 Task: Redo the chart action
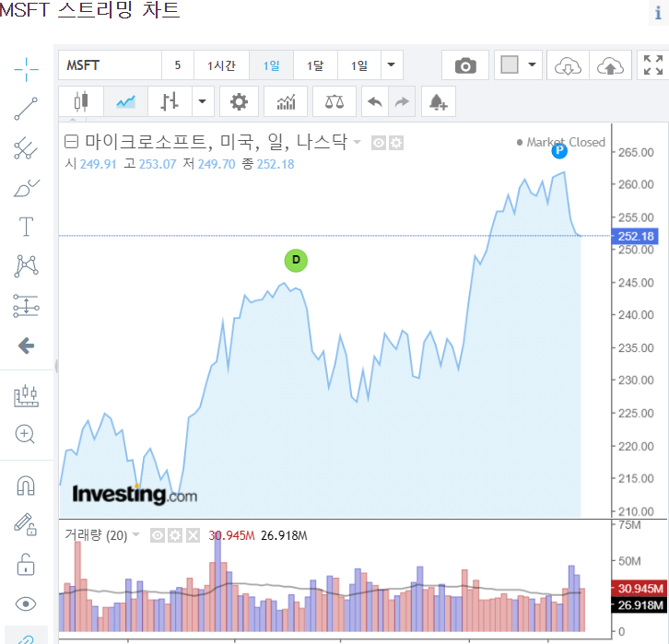pos(402,101)
